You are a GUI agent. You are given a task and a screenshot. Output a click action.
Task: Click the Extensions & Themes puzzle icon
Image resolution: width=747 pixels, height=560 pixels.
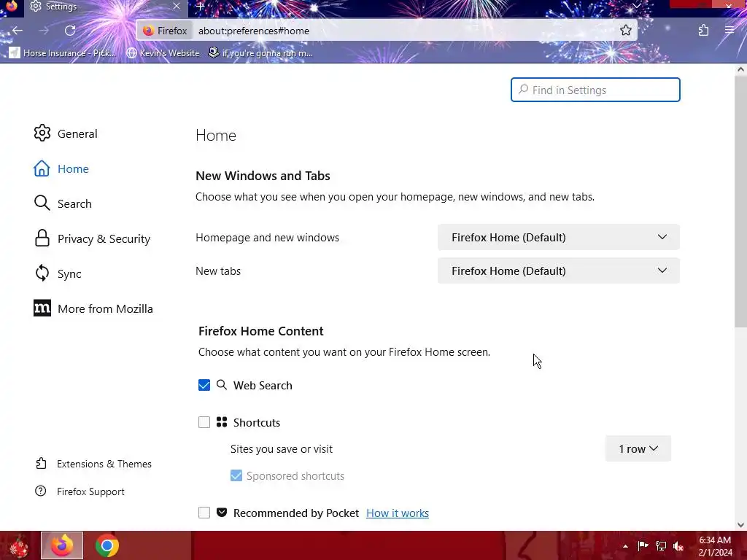41,463
